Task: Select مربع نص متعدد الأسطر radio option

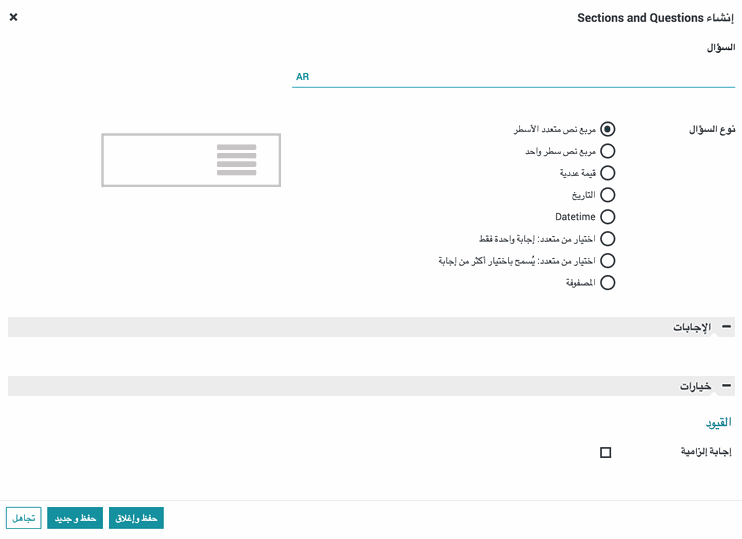Action: pyautogui.click(x=607, y=129)
